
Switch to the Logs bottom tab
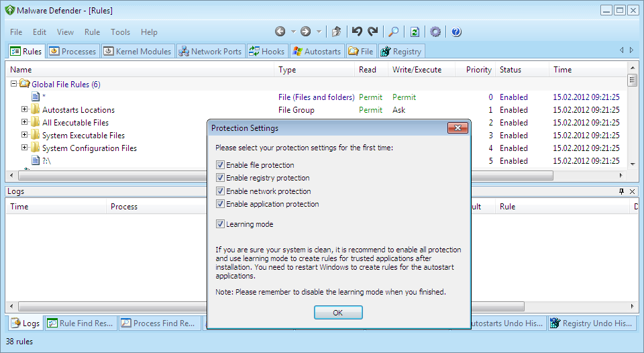coord(25,323)
